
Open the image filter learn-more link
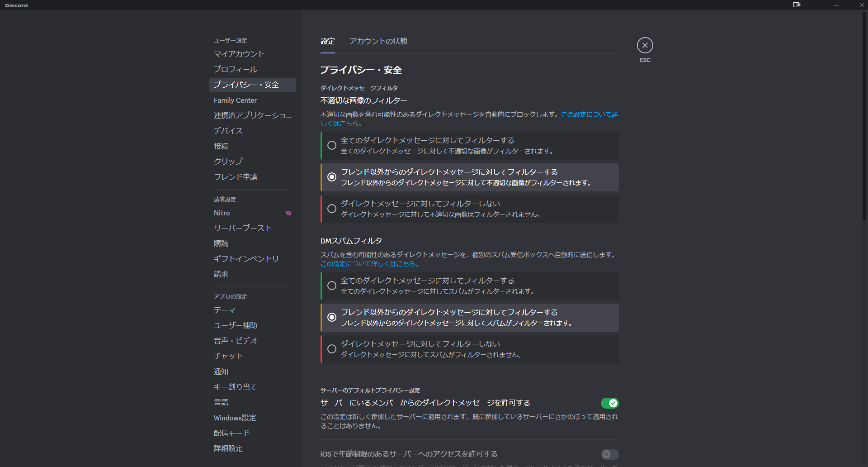pyautogui.click(x=589, y=115)
